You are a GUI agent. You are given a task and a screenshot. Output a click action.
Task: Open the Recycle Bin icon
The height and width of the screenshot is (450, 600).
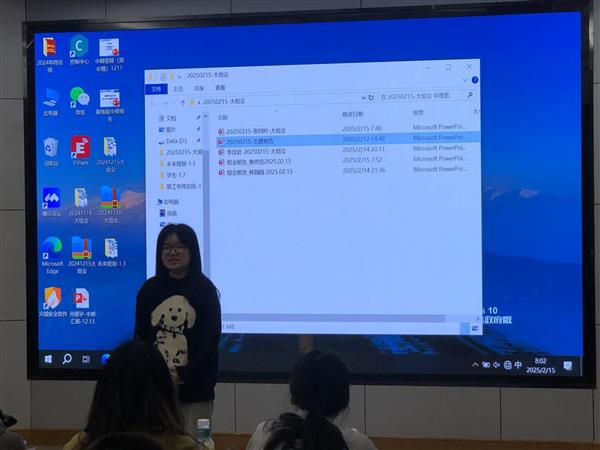pyautogui.click(x=51, y=148)
